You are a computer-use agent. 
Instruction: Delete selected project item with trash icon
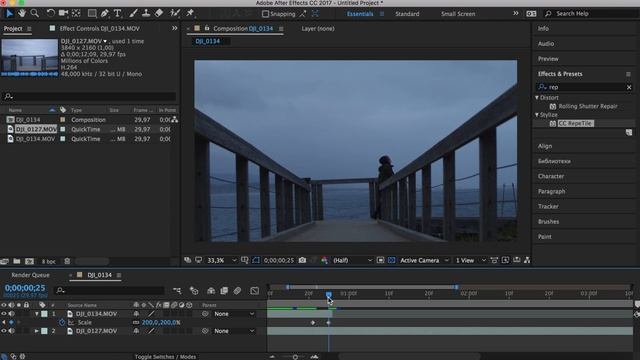click(x=67, y=261)
